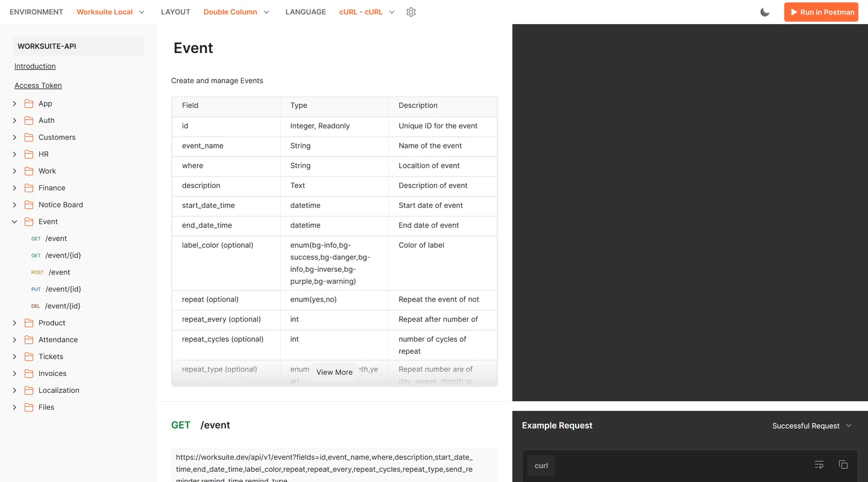Click the Product folder icon
The width and height of the screenshot is (868, 482).
pos(29,323)
